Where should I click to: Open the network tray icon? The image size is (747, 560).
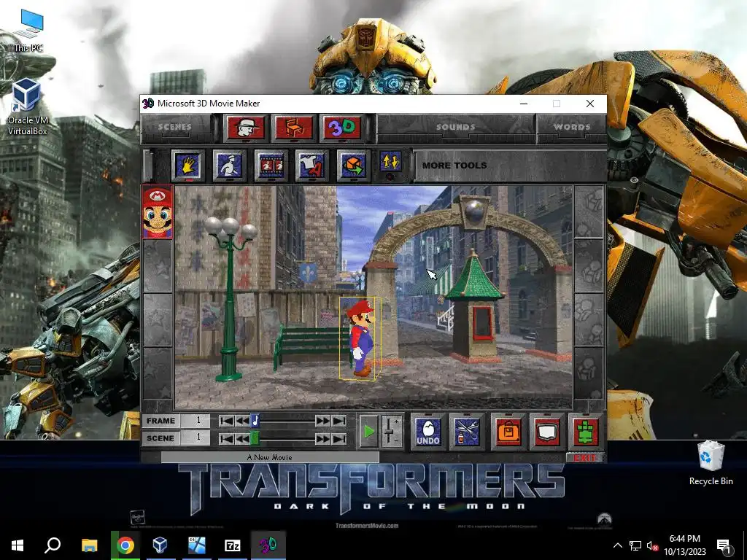pos(635,545)
